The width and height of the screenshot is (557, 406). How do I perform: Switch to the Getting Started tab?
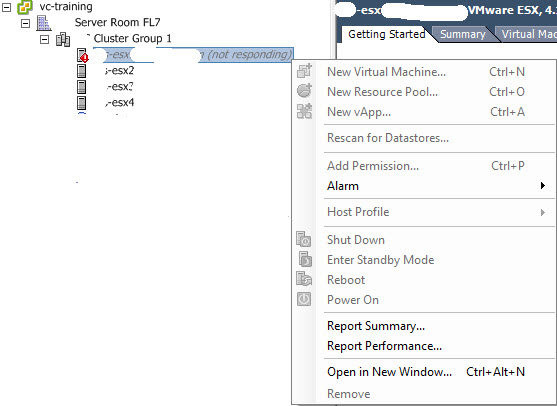pos(386,34)
